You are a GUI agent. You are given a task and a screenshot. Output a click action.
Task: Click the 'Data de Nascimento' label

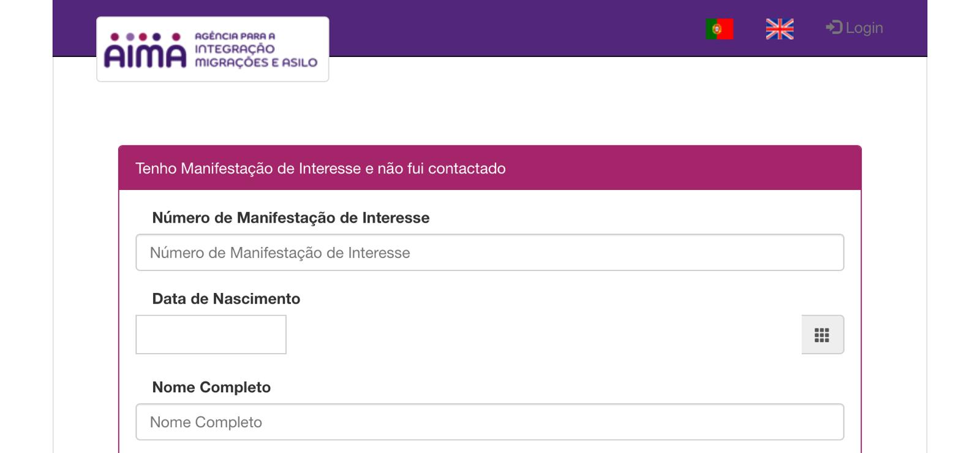click(x=226, y=299)
